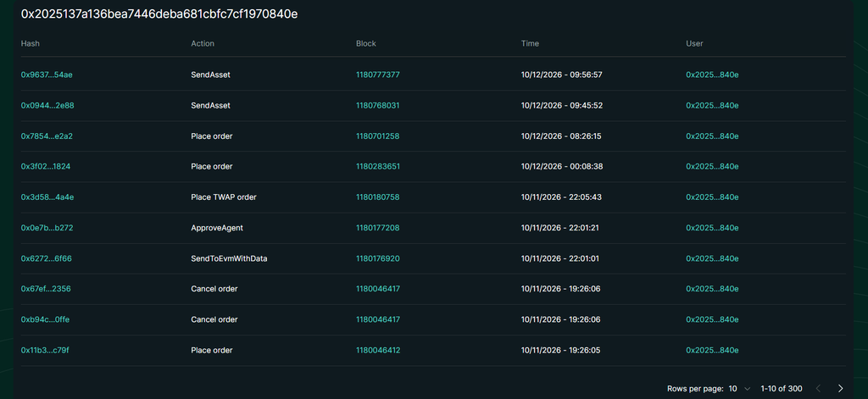Open transaction hash 0x3d58...4a4e
The width and height of the screenshot is (868, 399).
coord(47,197)
